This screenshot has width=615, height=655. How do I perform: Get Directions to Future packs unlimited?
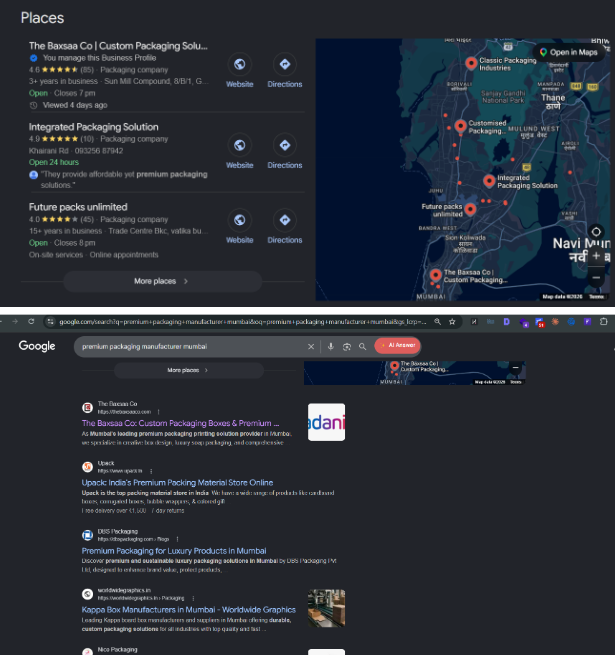coord(285,220)
